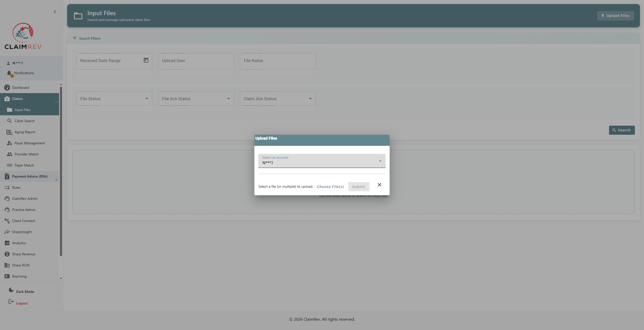Click the user profile icon next to N***1
The width and height of the screenshot is (644, 330).
pos(8,63)
